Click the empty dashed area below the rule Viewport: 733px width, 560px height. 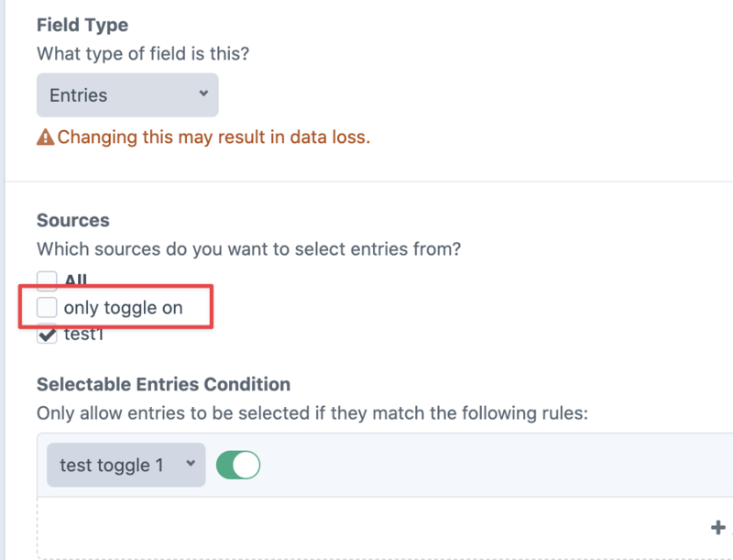[x=366, y=527]
